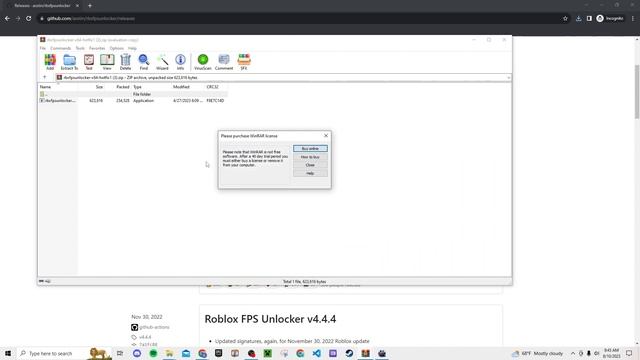640x360 pixels.
Task: Open the Chrome three-dot menu
Action: [633, 18]
